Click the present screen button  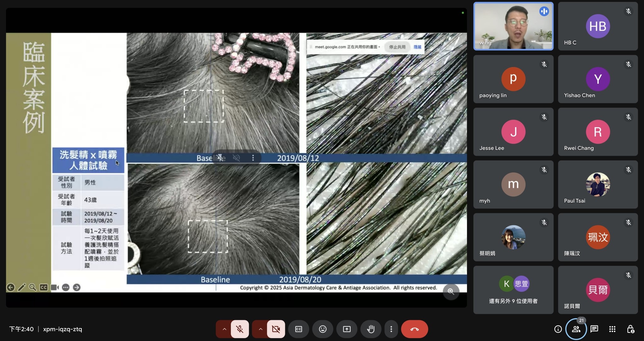point(347,329)
